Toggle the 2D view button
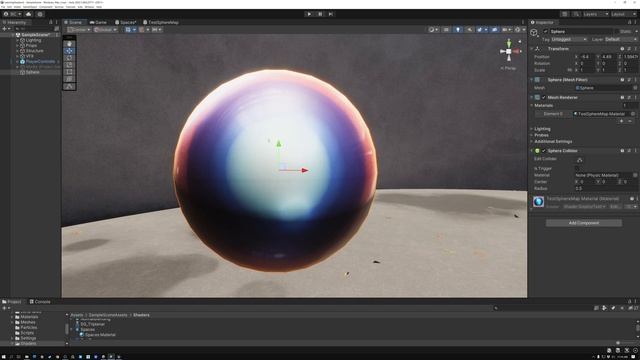 [x=447, y=29]
